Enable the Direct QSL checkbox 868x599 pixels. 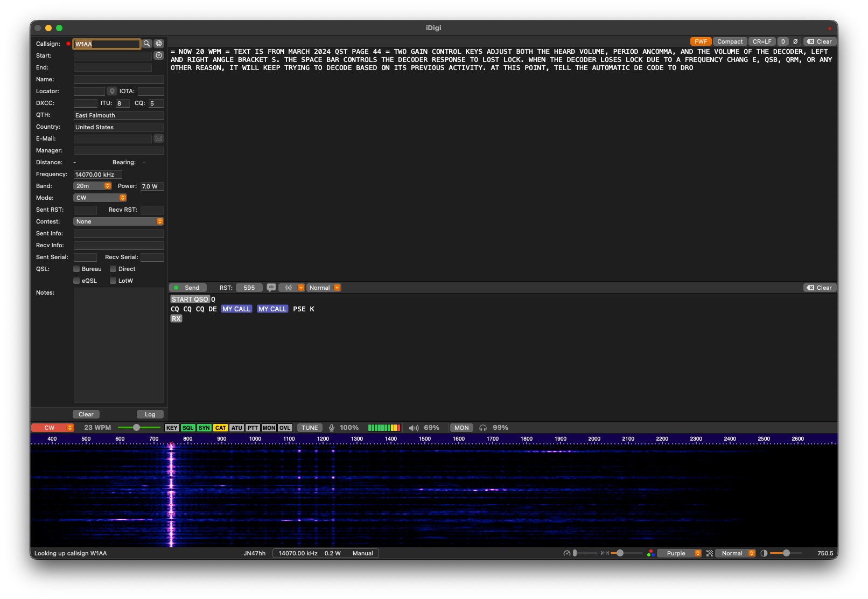coord(113,269)
